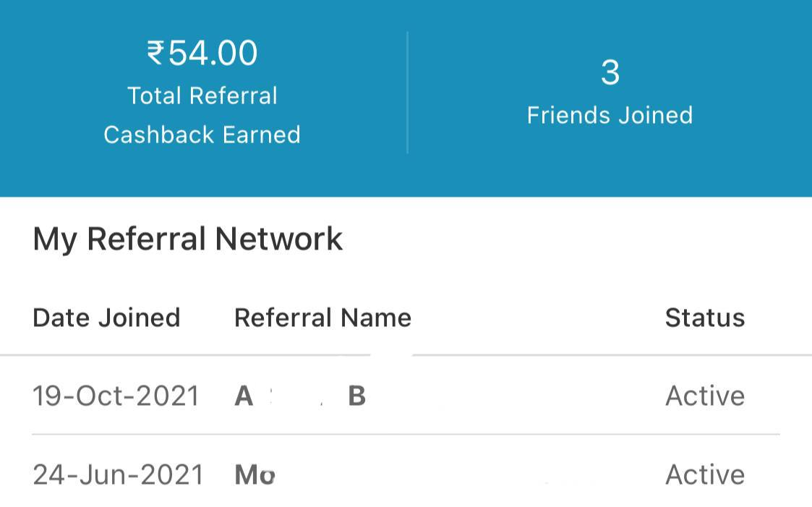Viewport: 812px width, 507px height.
Task: Tap the ₹54.00 cashback amount
Action: 203,54
